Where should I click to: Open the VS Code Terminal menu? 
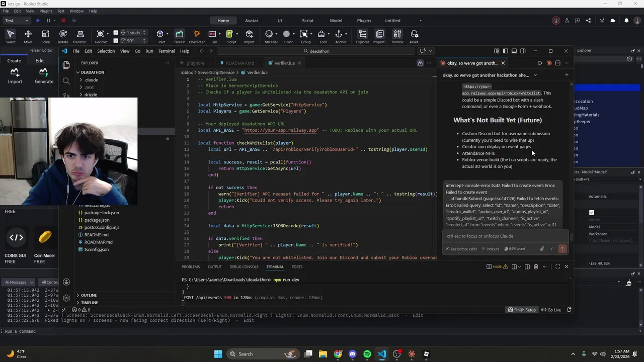click(167, 51)
